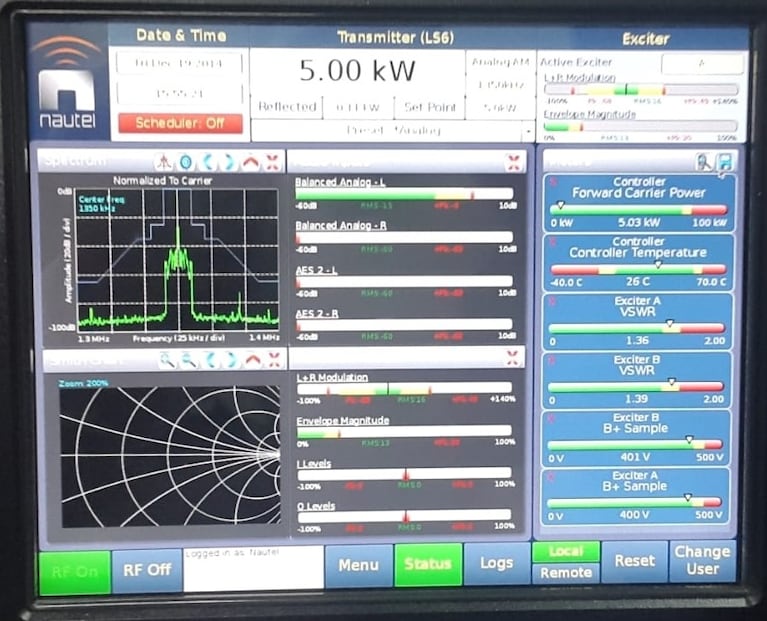Screen dimensions: 767x621
Task: Click the lower-panel Envelope Magnitude bar
Action: [405, 432]
